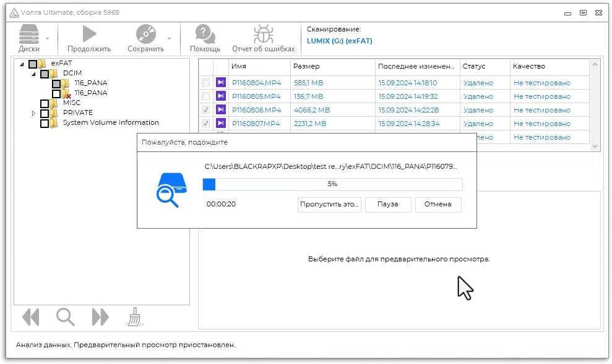Sort by Размер column header
The width and height of the screenshot is (612, 364).
[x=332, y=67]
